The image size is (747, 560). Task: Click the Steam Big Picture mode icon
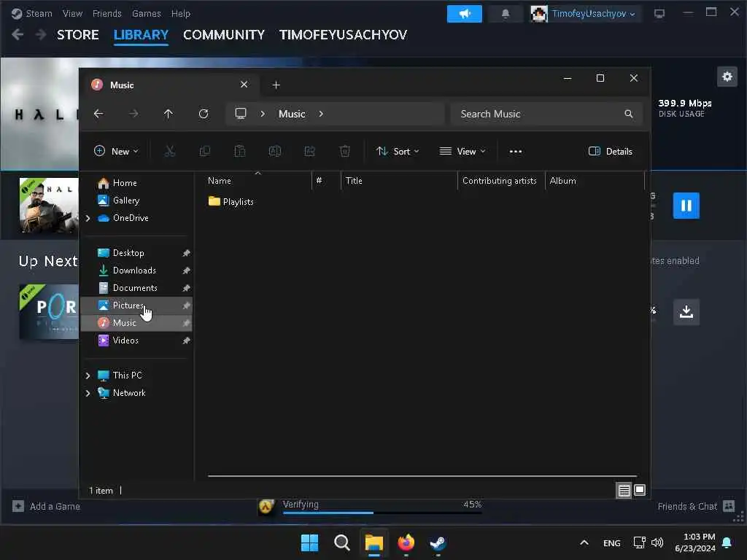click(659, 14)
